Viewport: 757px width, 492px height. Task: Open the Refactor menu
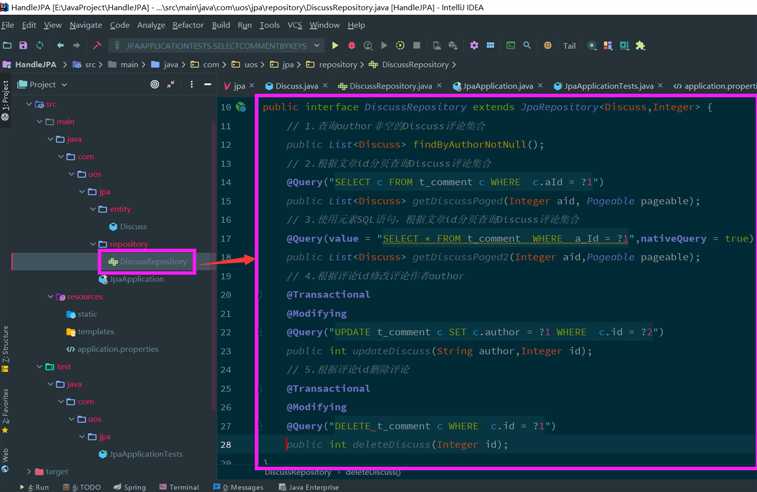point(188,25)
